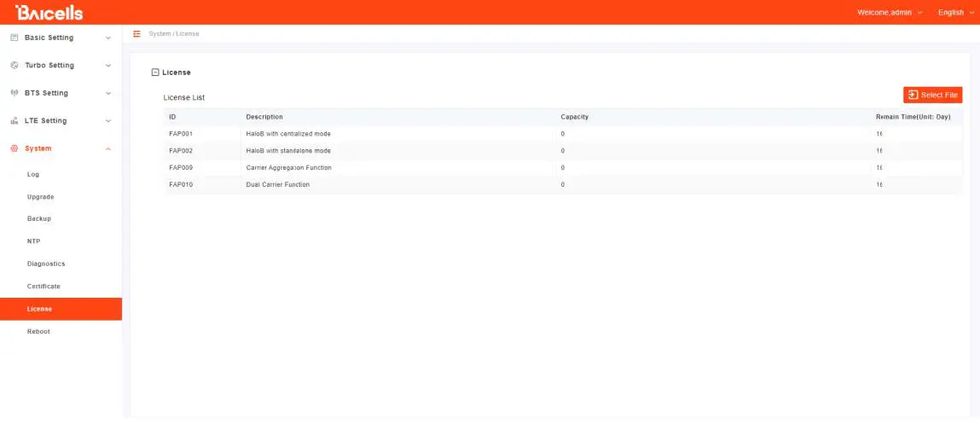Image resolution: width=980 pixels, height=424 pixels.
Task: Click the BTS Setting antenna icon
Action: [x=14, y=92]
